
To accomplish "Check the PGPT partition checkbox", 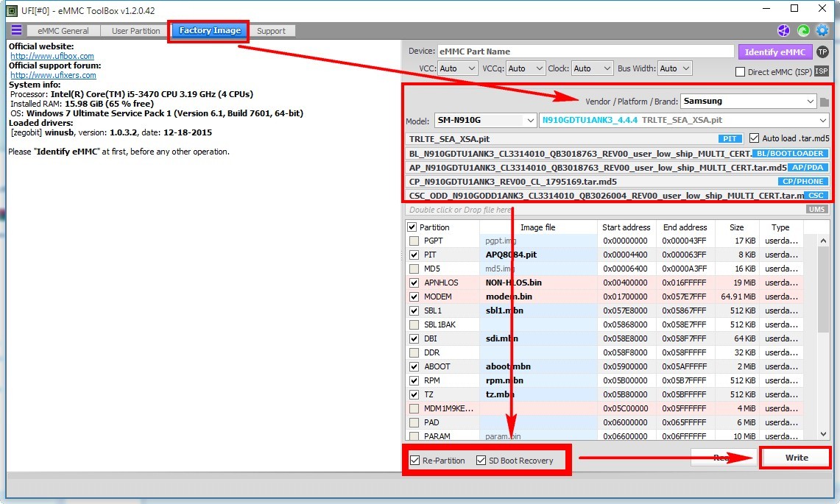I will tap(414, 241).
